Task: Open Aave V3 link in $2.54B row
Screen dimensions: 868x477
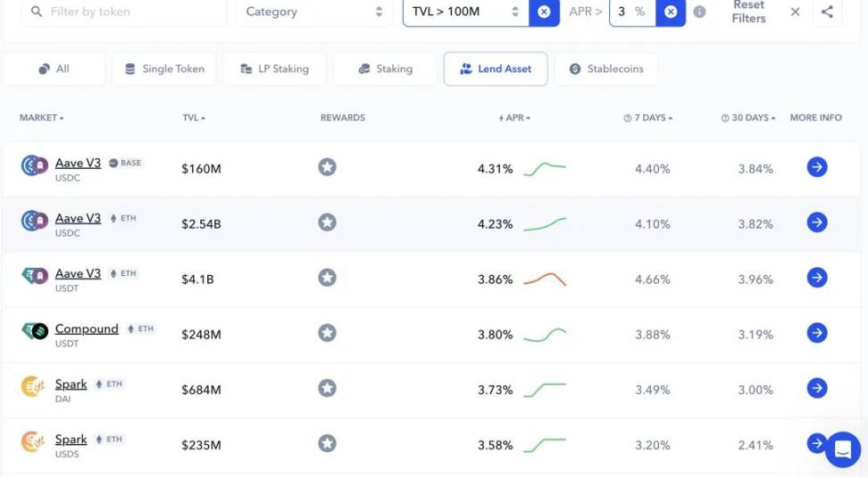Action: coord(78,218)
